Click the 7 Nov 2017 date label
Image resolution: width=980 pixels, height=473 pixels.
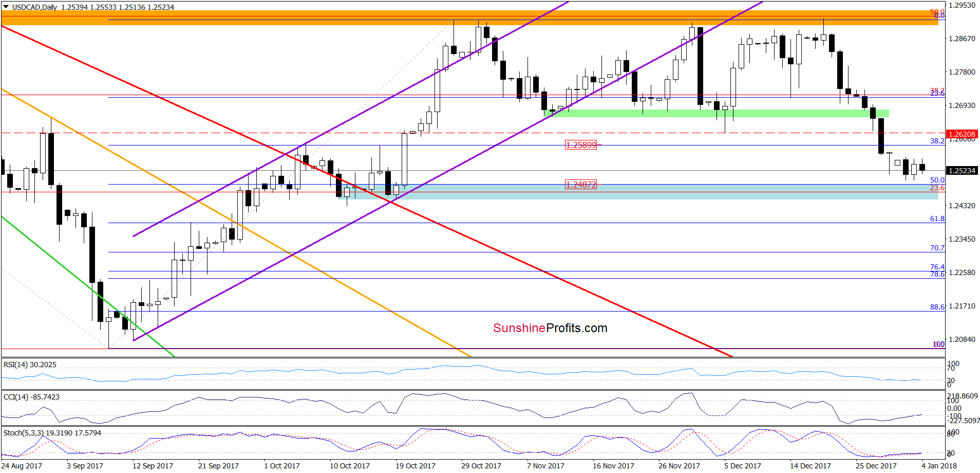(x=545, y=466)
